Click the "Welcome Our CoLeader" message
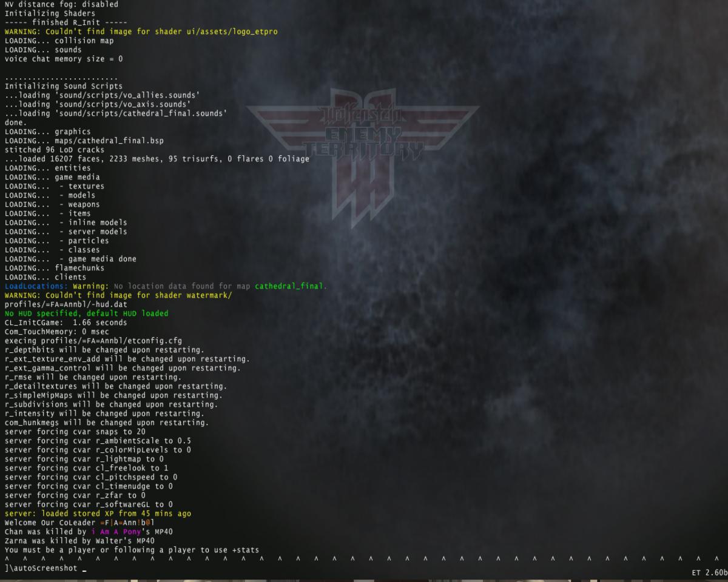728x582 pixels. pos(79,523)
